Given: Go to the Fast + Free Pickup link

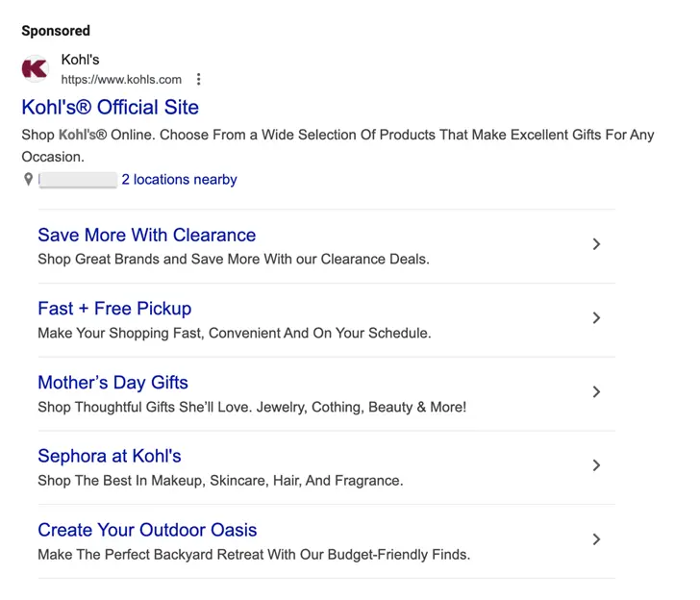Looking at the screenshot, I should (114, 309).
